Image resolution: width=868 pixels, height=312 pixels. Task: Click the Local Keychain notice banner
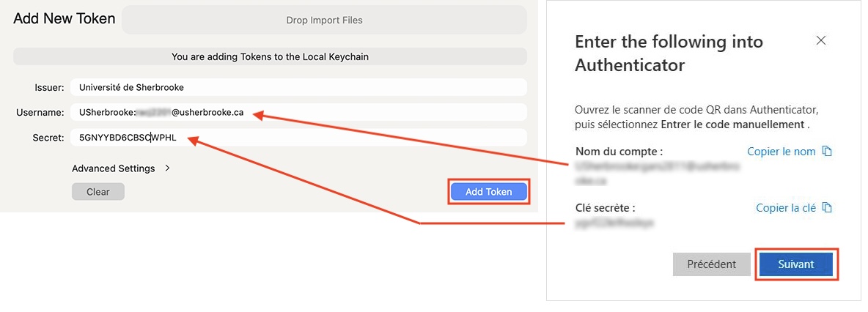(x=270, y=56)
